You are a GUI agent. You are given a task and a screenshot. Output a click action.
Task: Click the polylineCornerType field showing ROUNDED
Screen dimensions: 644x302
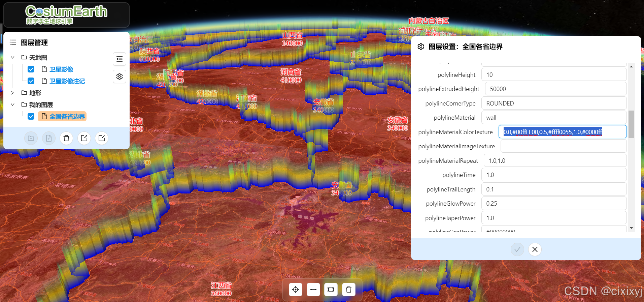point(554,103)
